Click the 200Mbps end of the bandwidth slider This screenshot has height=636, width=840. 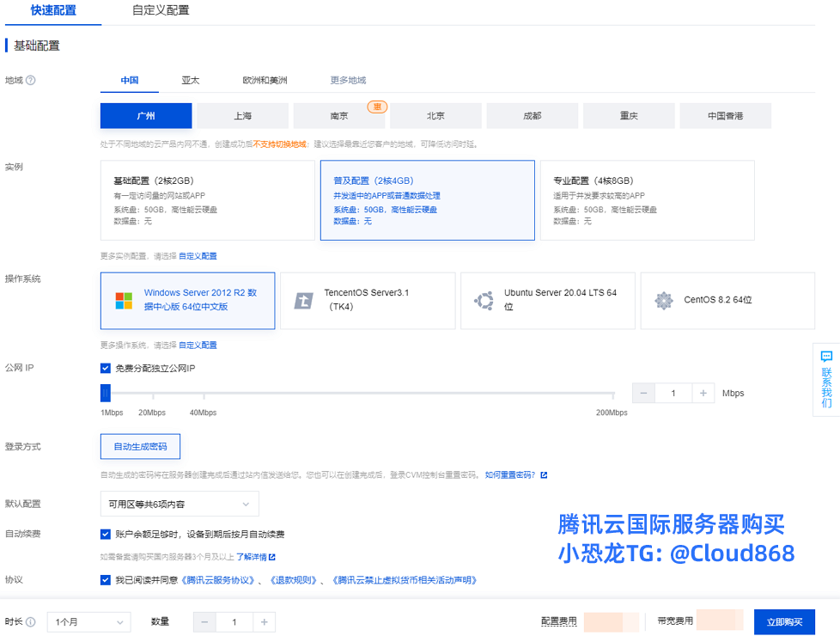pyautogui.click(x=613, y=395)
